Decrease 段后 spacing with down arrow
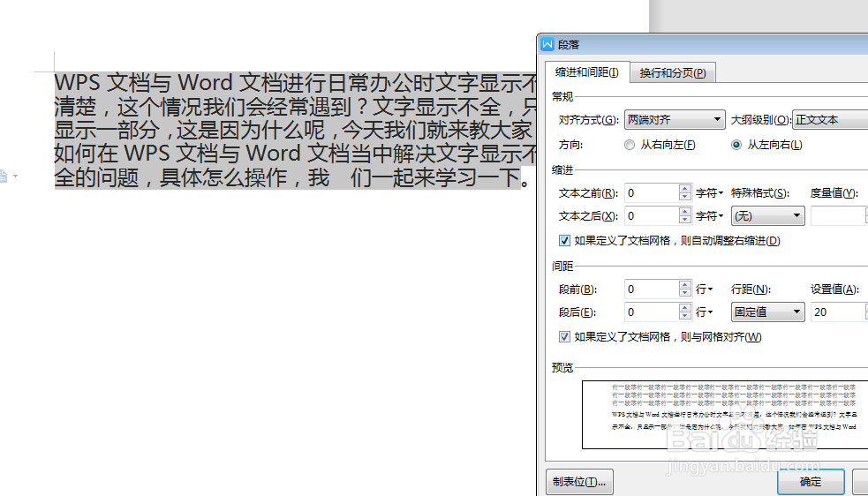868x496 pixels. (x=684, y=317)
